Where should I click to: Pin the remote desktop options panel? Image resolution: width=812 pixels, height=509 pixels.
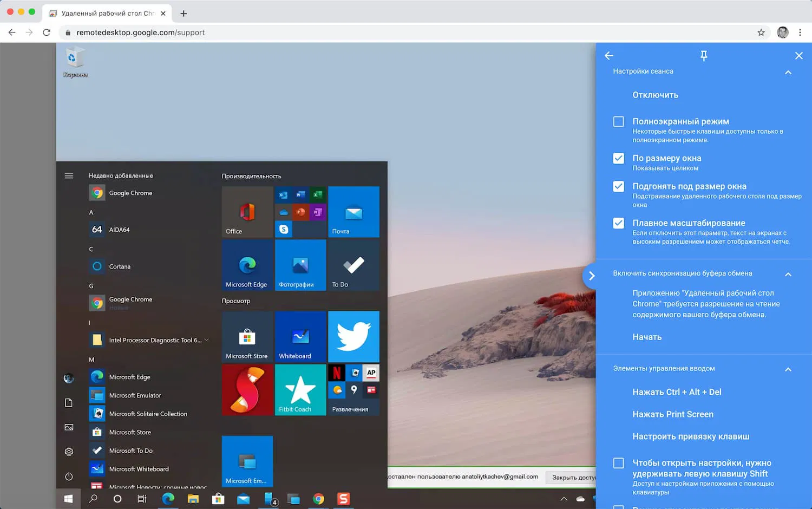pyautogui.click(x=704, y=55)
